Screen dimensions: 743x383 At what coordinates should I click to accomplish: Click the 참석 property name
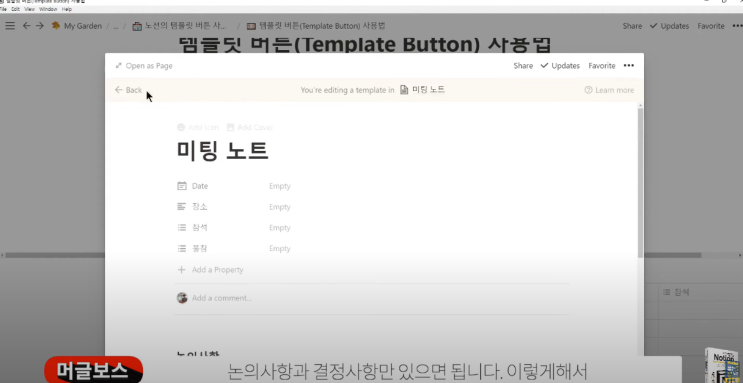(x=192, y=228)
